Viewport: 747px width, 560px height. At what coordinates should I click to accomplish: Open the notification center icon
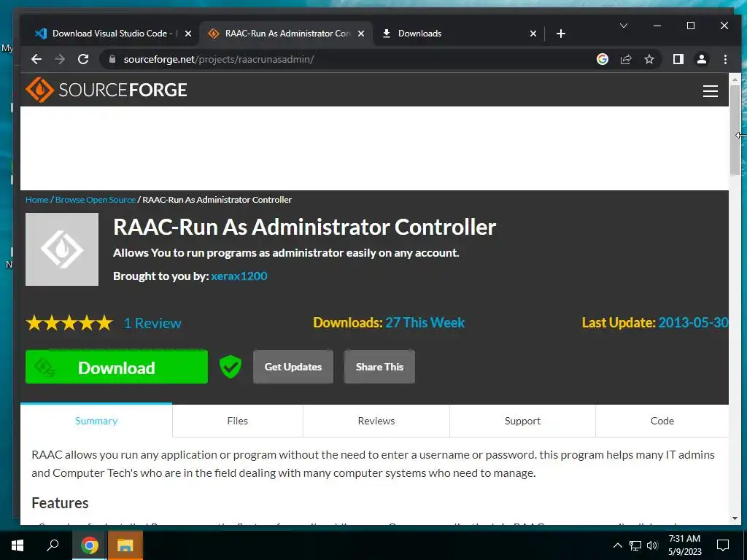pos(723,545)
